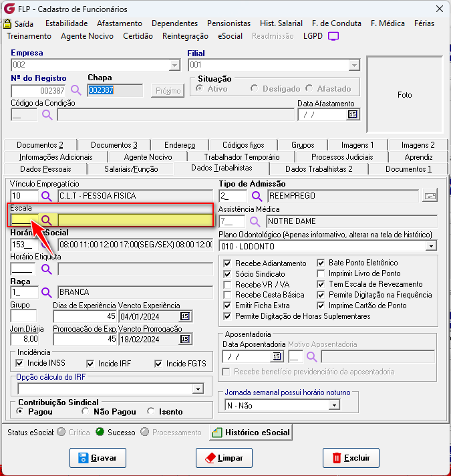Click the Gravar button
451x476 pixels.
pos(98,458)
